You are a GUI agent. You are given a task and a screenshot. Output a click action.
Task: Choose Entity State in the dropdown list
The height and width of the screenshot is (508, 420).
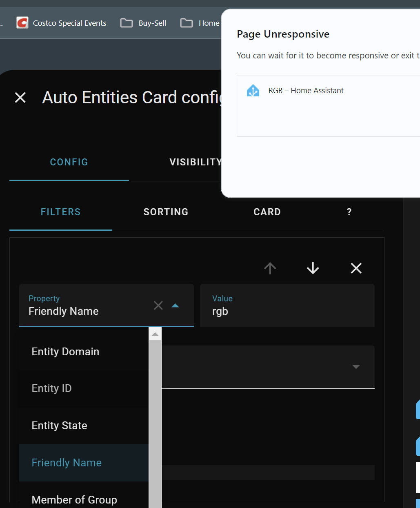(x=60, y=426)
